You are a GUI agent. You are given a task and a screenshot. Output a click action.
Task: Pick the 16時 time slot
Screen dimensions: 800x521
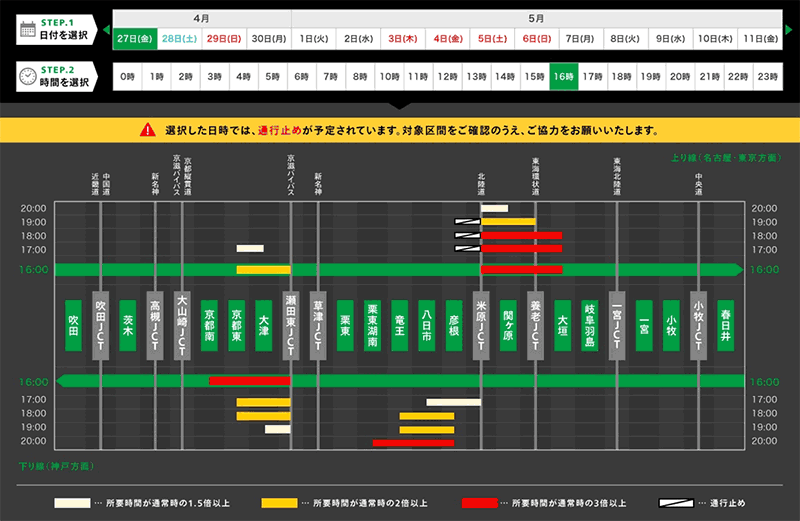point(564,77)
